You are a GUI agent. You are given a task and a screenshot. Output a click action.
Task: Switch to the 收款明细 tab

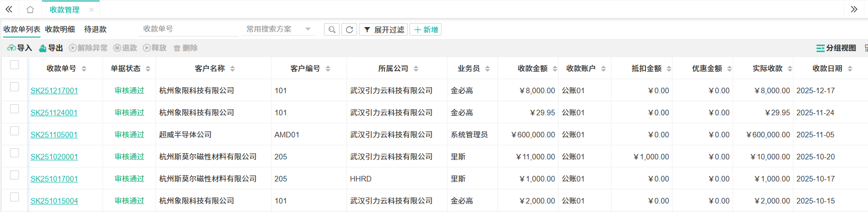tap(60, 29)
